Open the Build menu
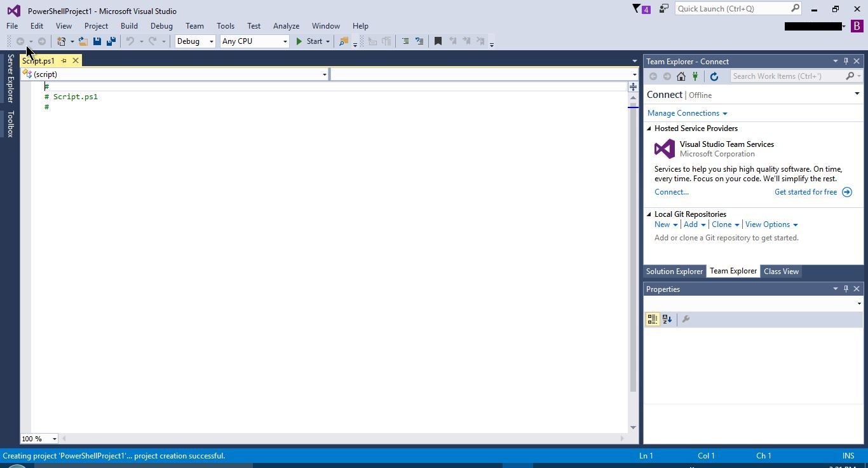The image size is (868, 468). click(129, 26)
